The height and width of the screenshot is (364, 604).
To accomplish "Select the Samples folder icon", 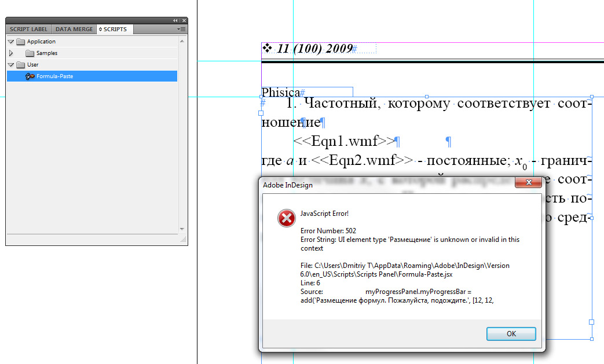I will point(30,53).
